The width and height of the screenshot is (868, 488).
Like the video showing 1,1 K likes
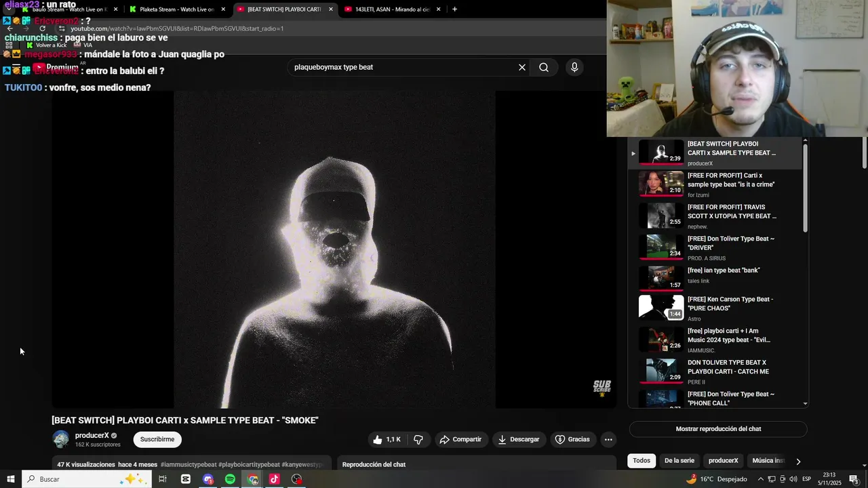click(387, 439)
